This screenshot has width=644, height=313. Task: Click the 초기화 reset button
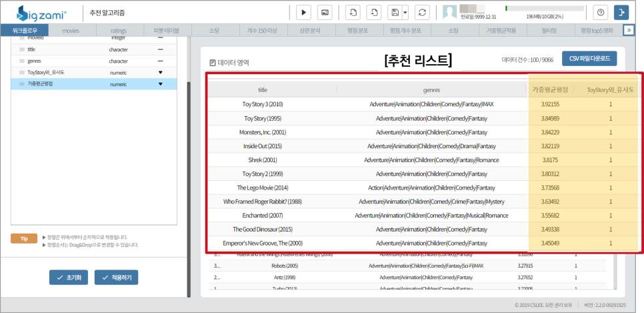69,278
